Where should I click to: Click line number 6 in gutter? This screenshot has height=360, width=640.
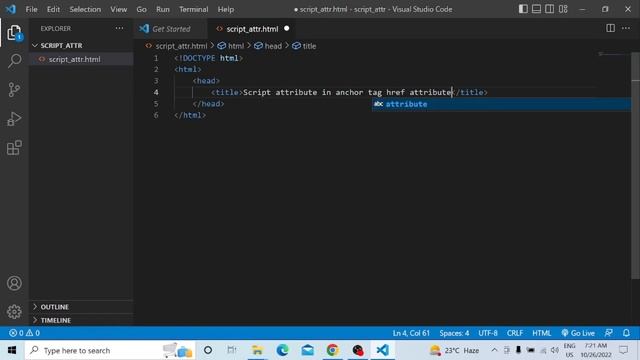(x=156, y=115)
